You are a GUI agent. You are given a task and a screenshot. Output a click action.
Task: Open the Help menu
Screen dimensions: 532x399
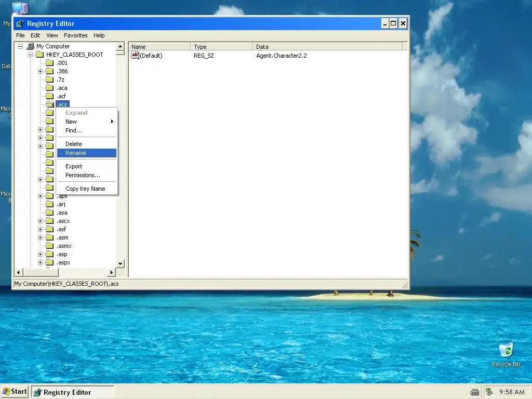pyautogui.click(x=99, y=35)
